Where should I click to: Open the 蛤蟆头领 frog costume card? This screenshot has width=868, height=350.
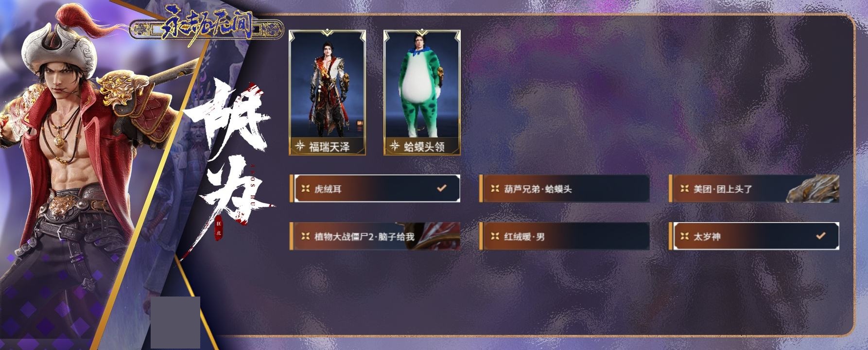click(422, 93)
